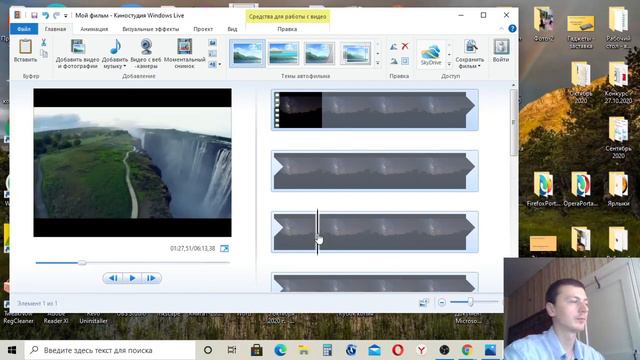Open the help question mark icon

tap(512, 29)
